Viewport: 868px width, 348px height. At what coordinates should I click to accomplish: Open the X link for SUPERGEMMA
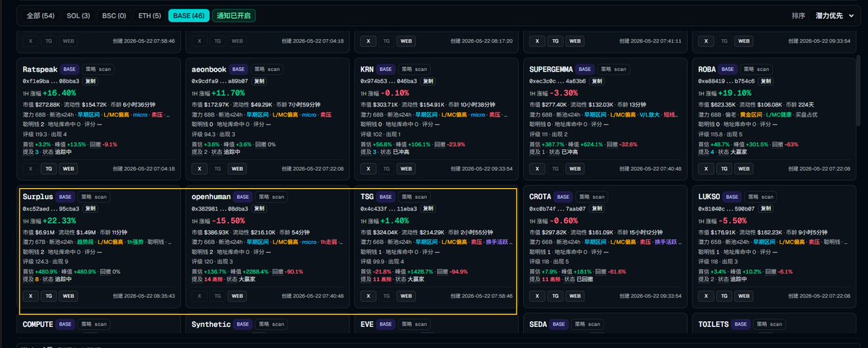537,169
